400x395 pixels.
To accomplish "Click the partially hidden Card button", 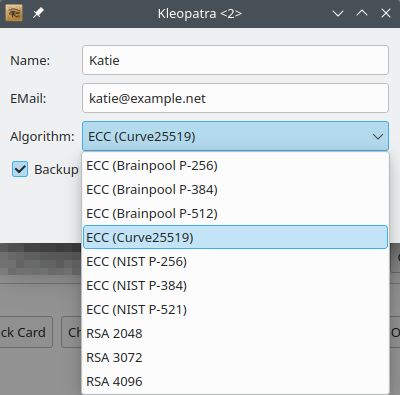I will click(26, 332).
